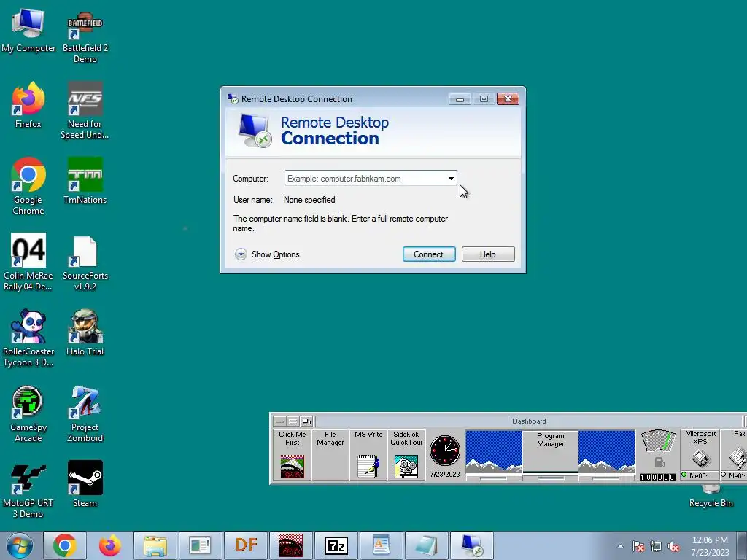
Task: Select the Halo Trial desktop icon
Action: click(x=85, y=332)
